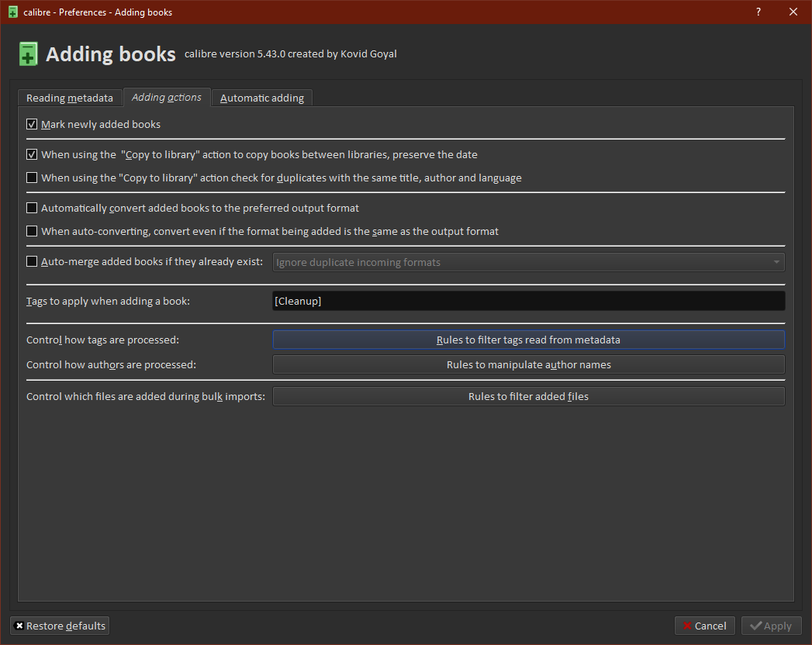The width and height of the screenshot is (812, 645).
Task: Open the Automatic adding tab
Action: tap(262, 98)
